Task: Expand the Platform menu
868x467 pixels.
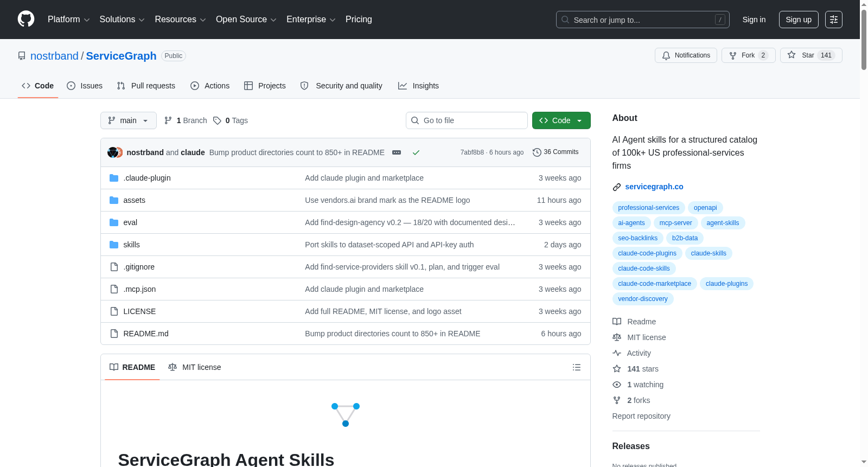Action: [x=69, y=20]
